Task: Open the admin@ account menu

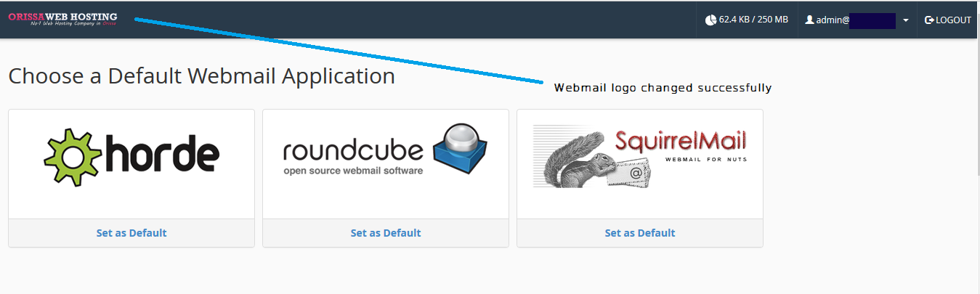Action: point(857,20)
